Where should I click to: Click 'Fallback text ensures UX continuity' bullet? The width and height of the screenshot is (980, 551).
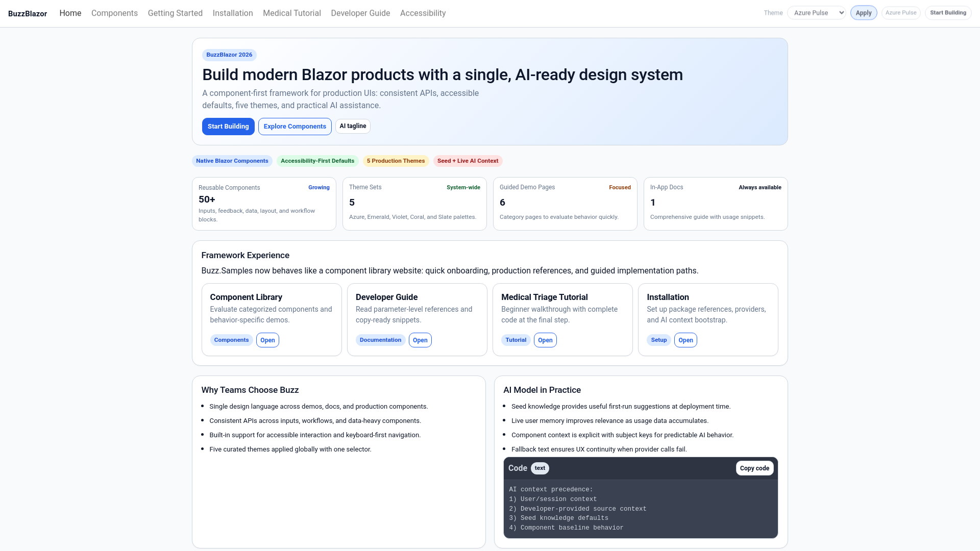pyautogui.click(x=599, y=449)
